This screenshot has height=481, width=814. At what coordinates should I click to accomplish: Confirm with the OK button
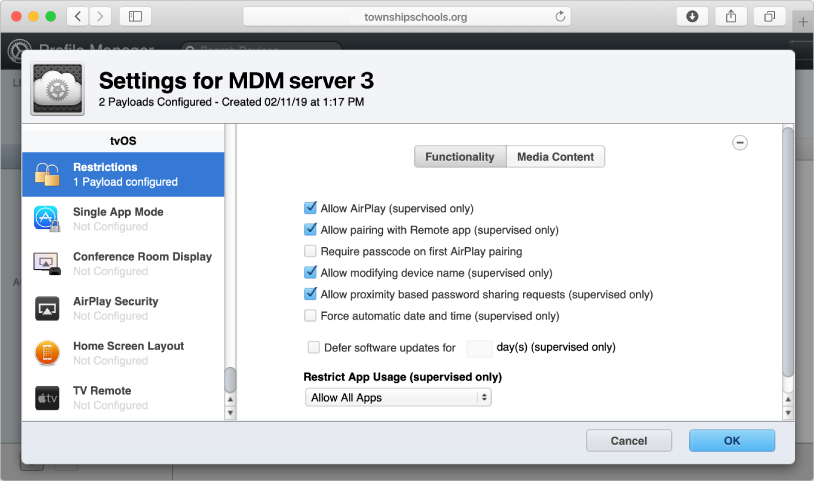coord(732,441)
